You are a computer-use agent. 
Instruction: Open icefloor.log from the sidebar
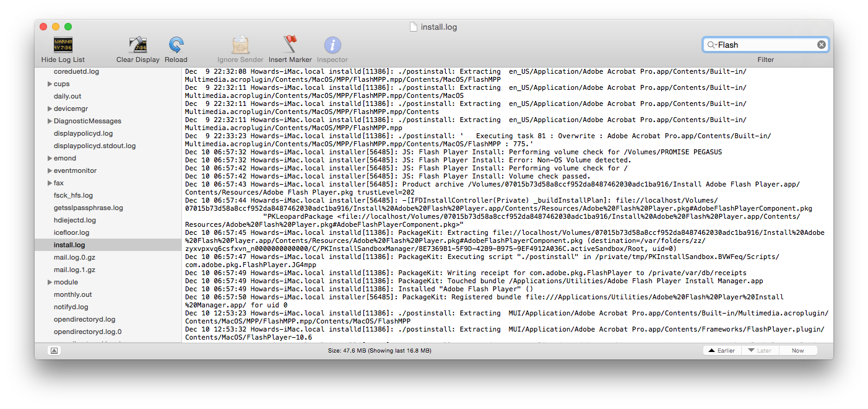[71, 232]
